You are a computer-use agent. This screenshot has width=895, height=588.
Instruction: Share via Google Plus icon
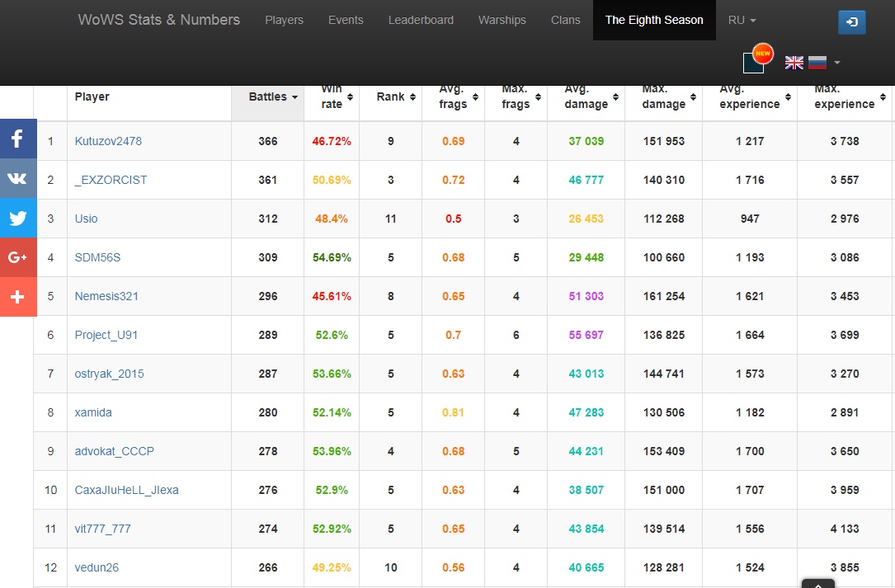tap(17, 257)
